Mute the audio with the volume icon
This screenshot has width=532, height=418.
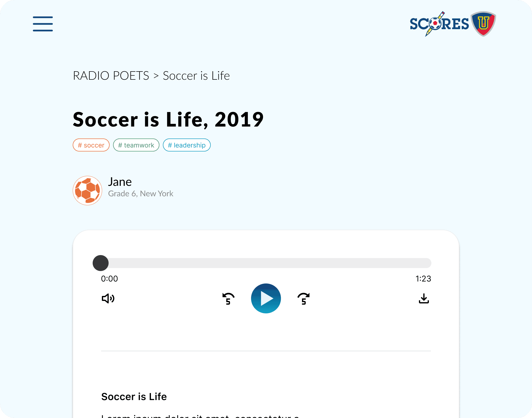(x=108, y=298)
